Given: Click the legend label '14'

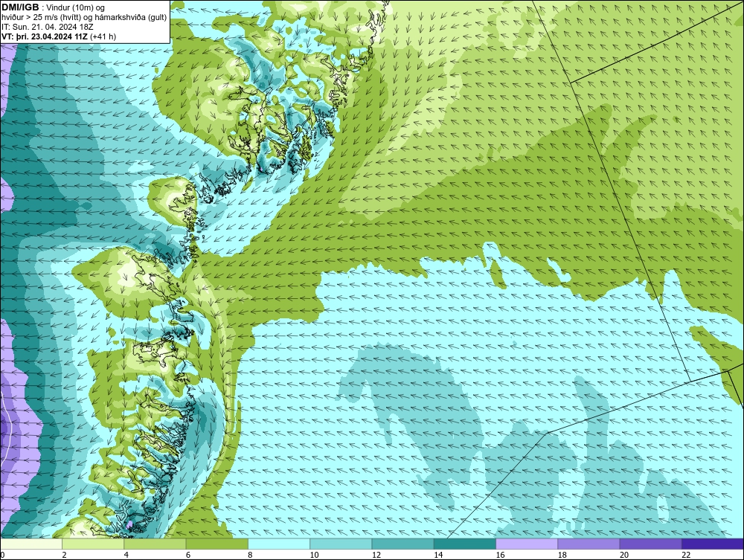Looking at the screenshot, I should 438,556.
